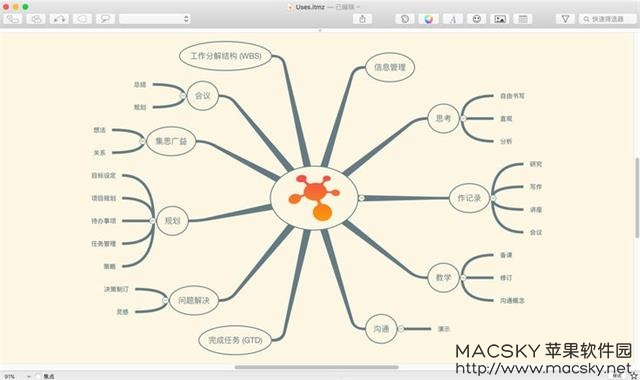640x380 pixels.
Task: Click the 研究 subtopic
Action: click(536, 164)
